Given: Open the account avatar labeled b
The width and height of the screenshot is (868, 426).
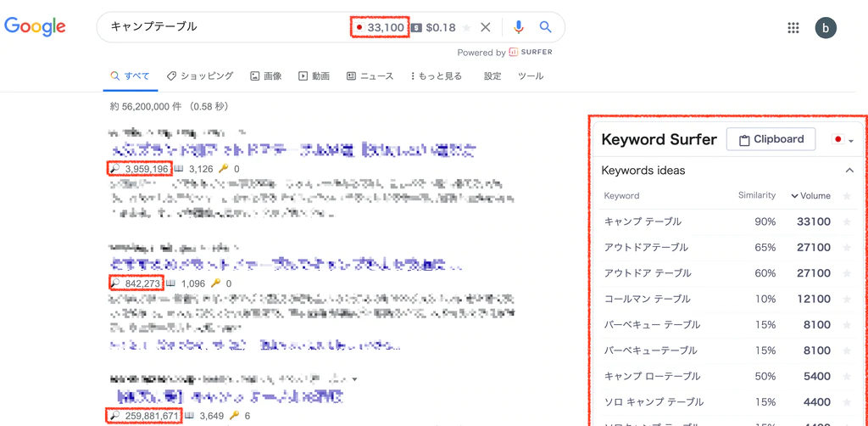Looking at the screenshot, I should pos(826,27).
